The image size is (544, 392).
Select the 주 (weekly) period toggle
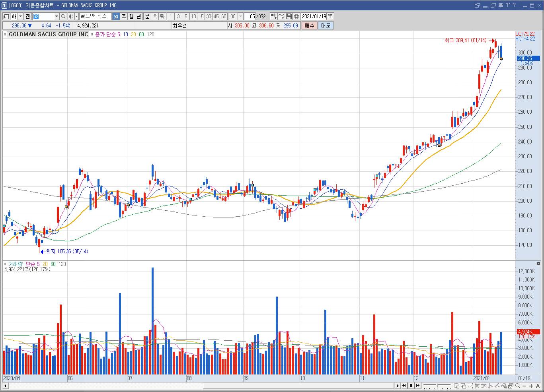(x=124, y=16)
